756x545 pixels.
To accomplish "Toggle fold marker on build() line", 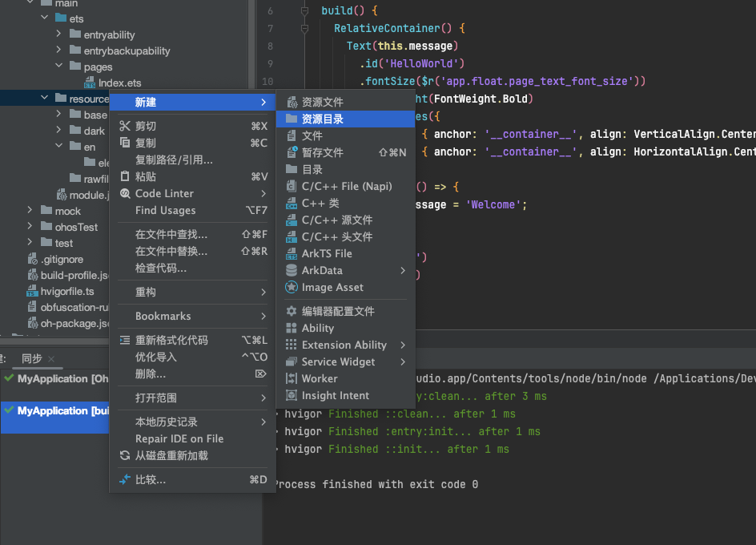I will (x=304, y=10).
